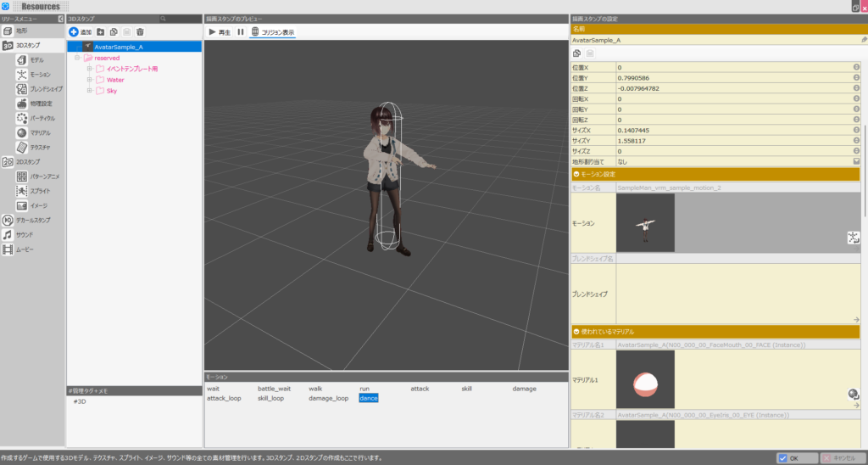Click the create folder icon beside 追加

point(101,31)
